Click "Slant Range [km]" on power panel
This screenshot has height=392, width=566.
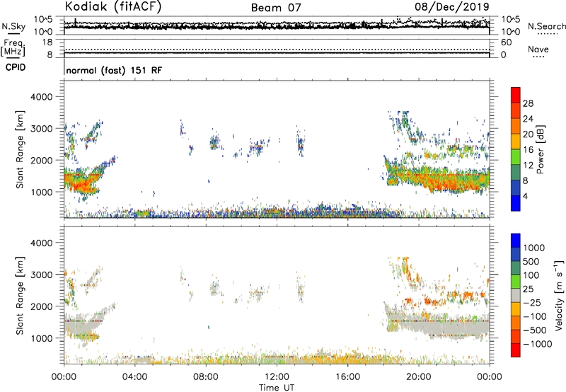pyautogui.click(x=20, y=149)
